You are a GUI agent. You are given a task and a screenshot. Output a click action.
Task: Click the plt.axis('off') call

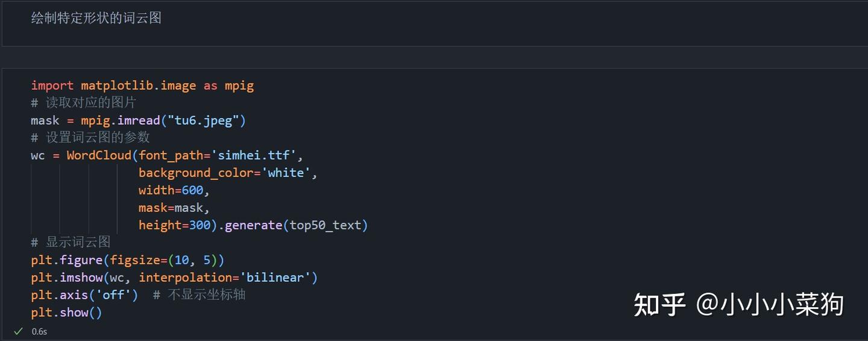tap(84, 296)
